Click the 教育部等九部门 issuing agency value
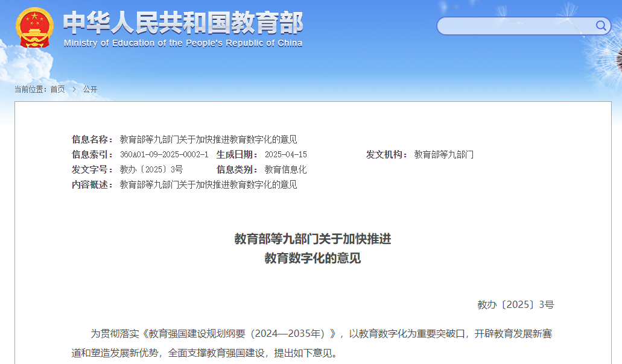 [x=444, y=154]
